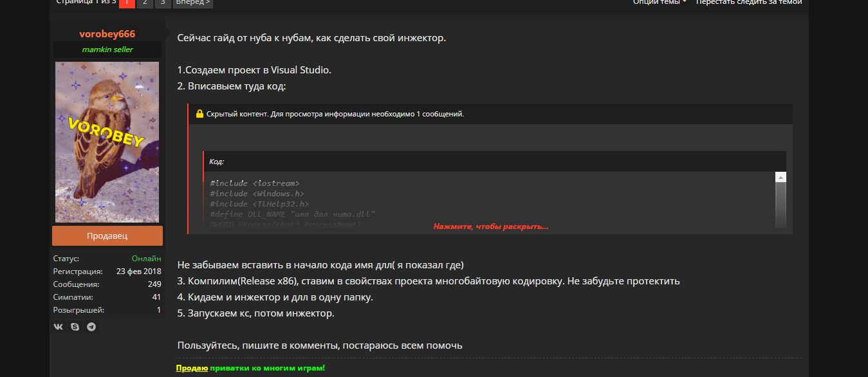Viewport: 868px width, 377px height.
Task: Click the orange 'Продавец' badge button
Action: (107, 235)
